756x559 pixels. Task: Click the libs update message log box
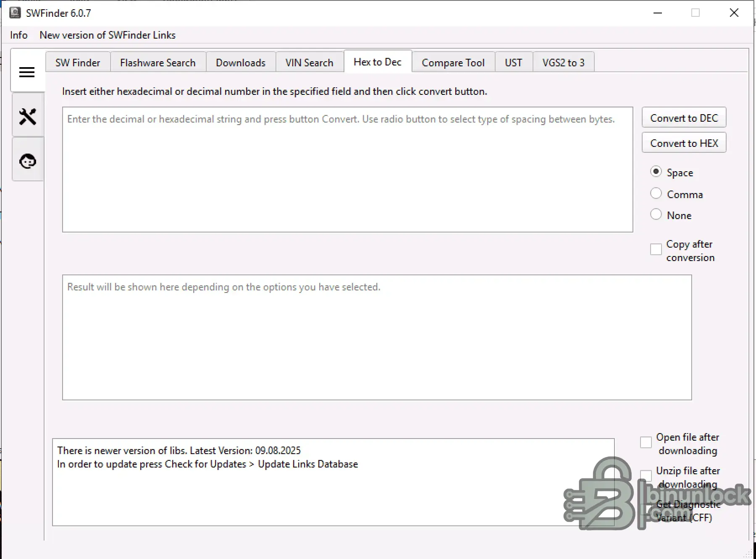click(333, 482)
